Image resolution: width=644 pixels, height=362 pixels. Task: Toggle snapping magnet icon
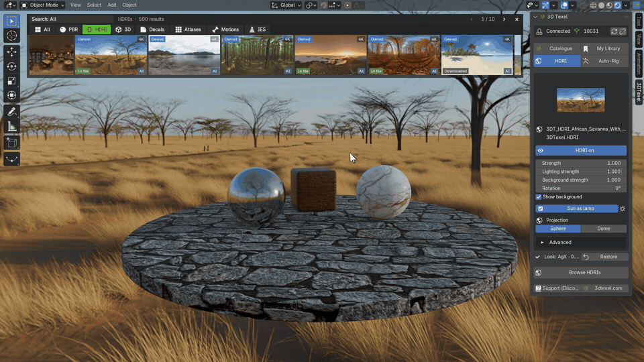323,5
